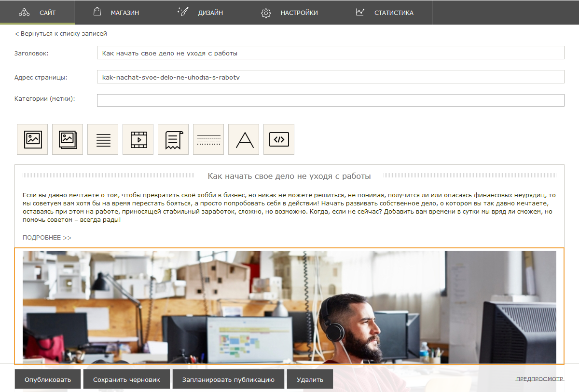
Task: Insert an HTML code block
Action: pyautogui.click(x=279, y=139)
